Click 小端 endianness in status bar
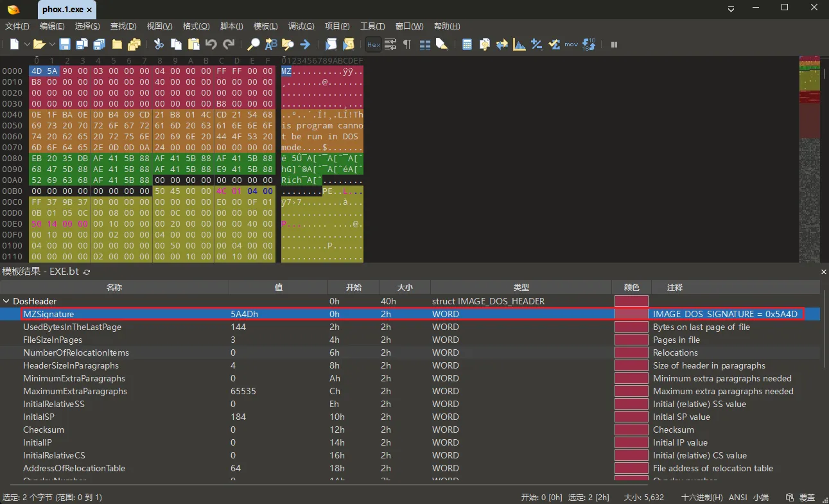 (761, 497)
